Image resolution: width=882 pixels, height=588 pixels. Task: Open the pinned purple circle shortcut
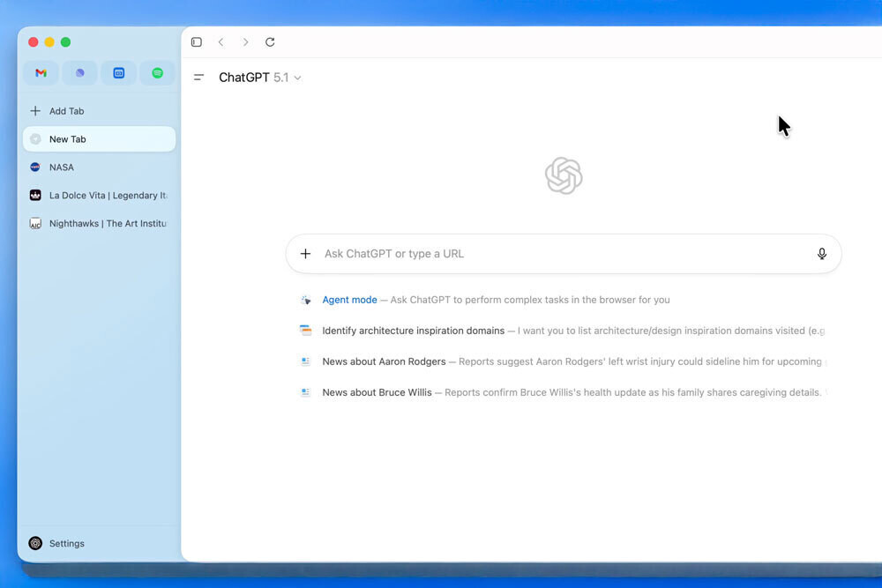coord(79,73)
